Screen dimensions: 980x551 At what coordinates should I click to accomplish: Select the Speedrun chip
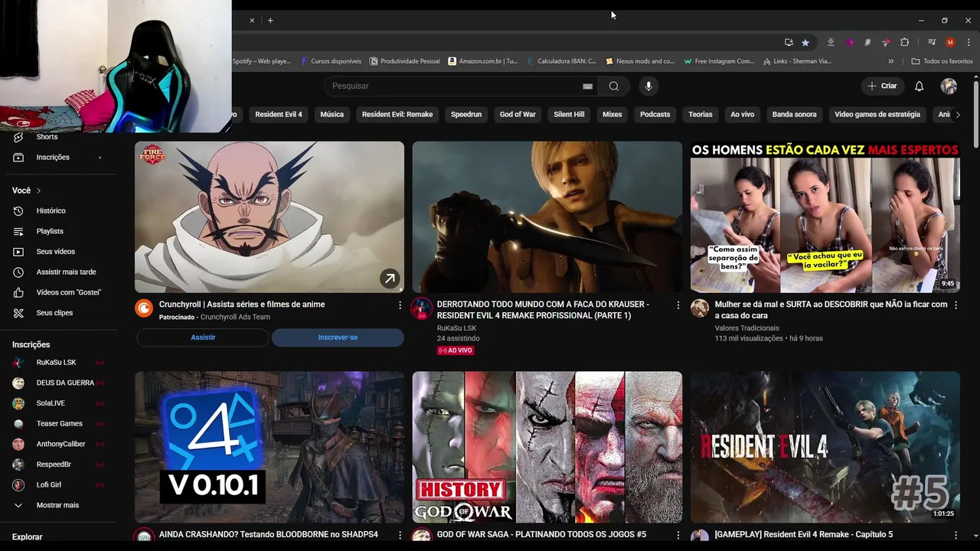coord(466,115)
